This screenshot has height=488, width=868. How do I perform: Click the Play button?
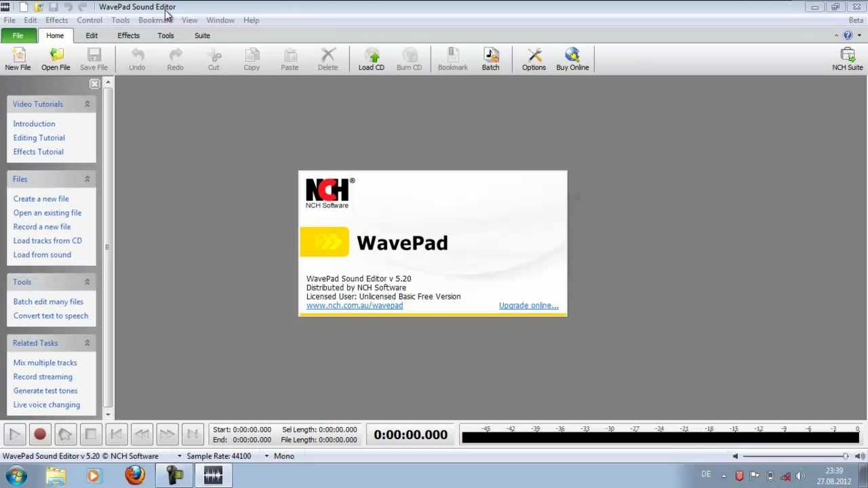tap(15, 434)
